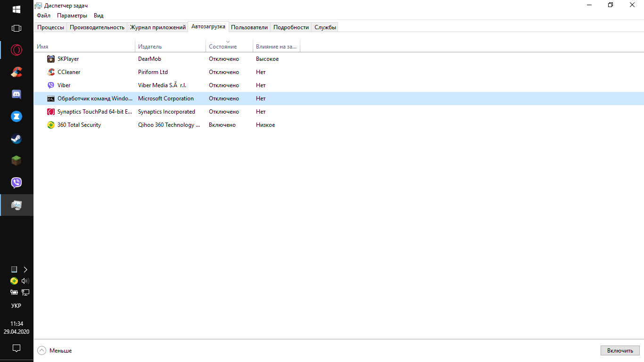Expand hidden tray icons chevron

click(25, 270)
